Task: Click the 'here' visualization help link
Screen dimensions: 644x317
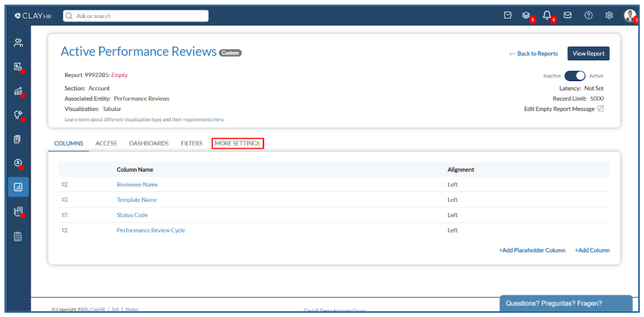Action: coord(218,119)
